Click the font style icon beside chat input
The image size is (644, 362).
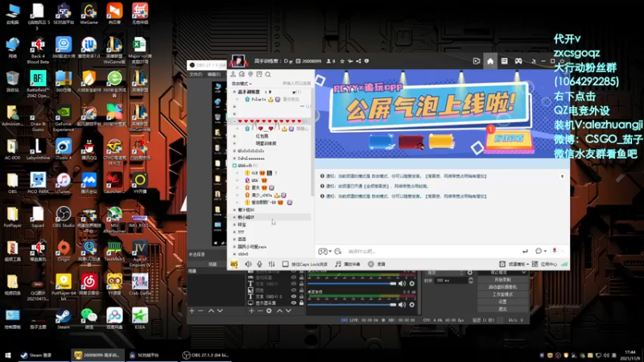click(337, 251)
